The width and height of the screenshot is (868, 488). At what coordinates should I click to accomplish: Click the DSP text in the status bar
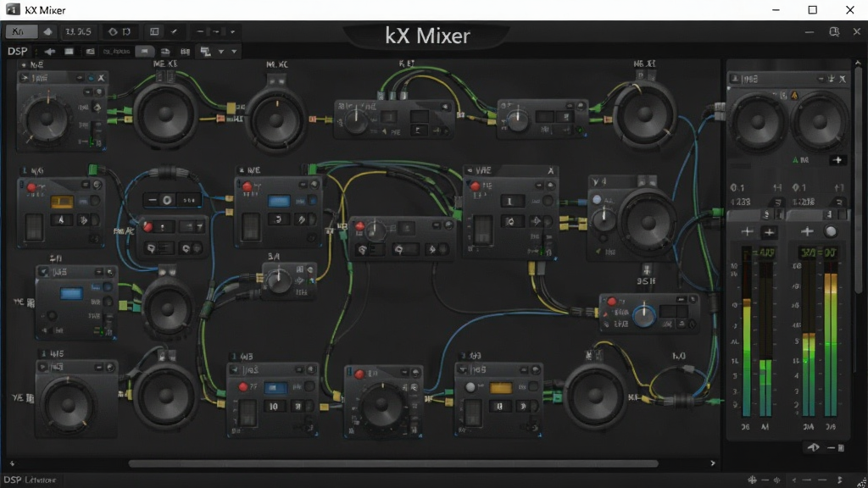tap(13, 480)
